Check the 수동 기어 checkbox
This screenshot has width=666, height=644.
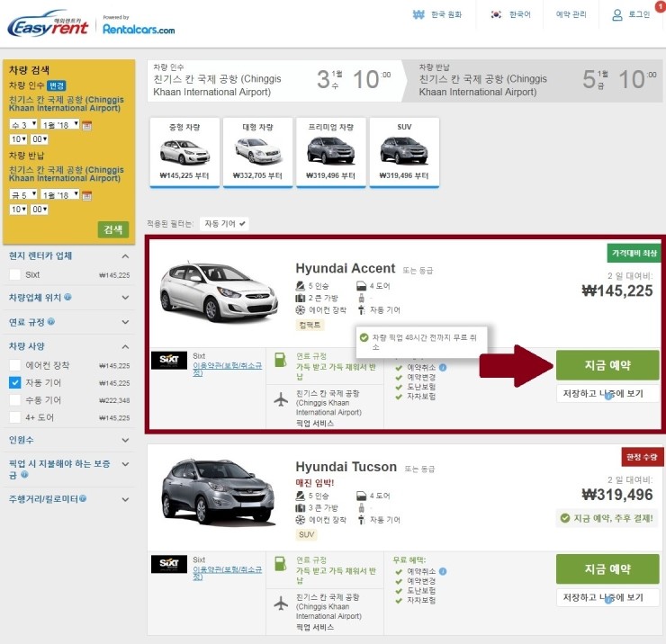click(x=15, y=400)
